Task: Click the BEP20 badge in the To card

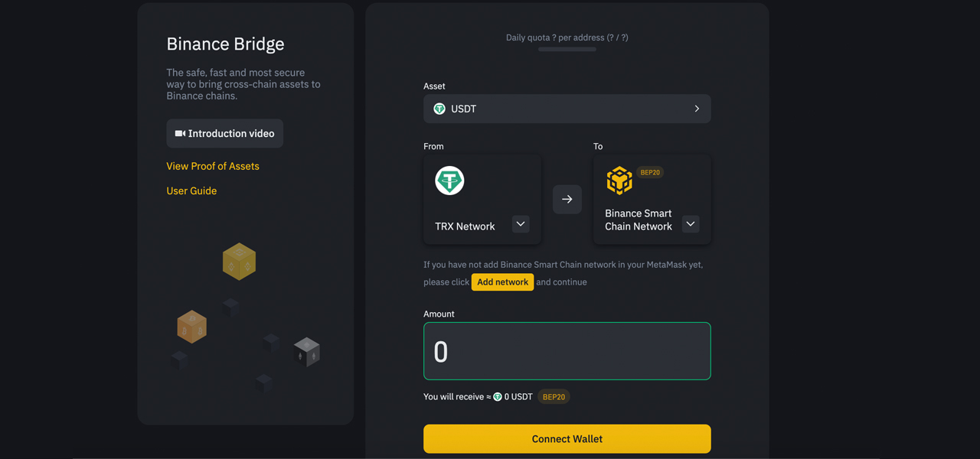Action: [650, 173]
